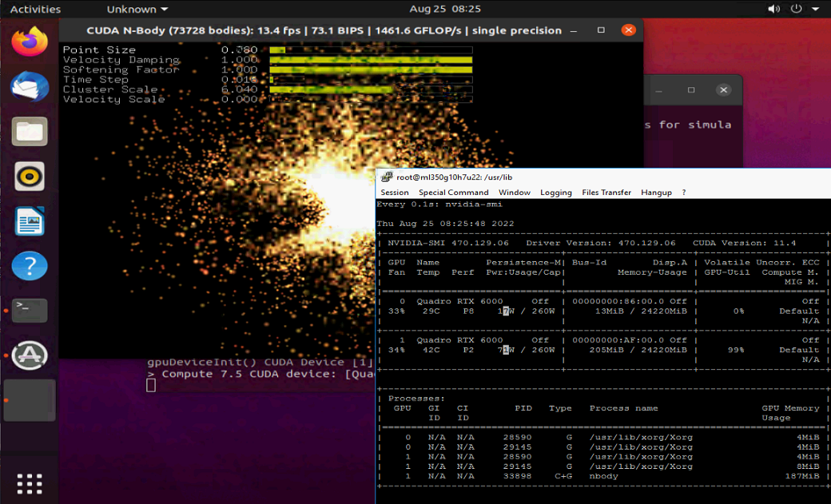The height and width of the screenshot is (504, 831).
Task: Open Rhythmbox music player from dock
Action: click(x=30, y=176)
